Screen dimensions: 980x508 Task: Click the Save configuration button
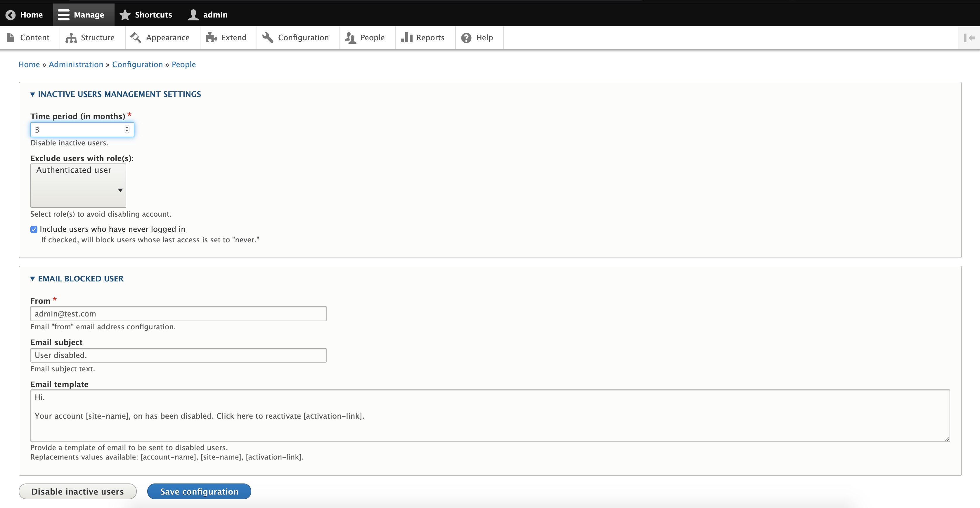[x=199, y=491]
